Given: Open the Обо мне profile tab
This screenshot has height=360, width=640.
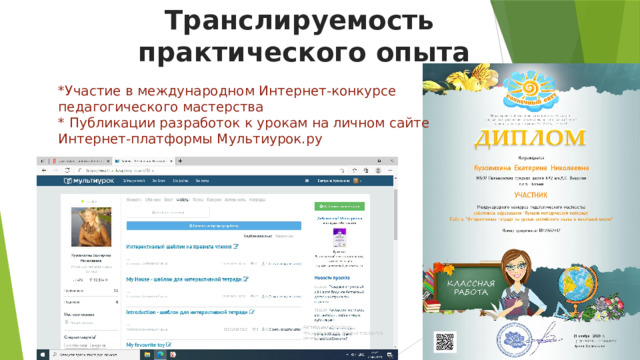Looking at the screenshot, I should pyautogui.click(x=153, y=200).
